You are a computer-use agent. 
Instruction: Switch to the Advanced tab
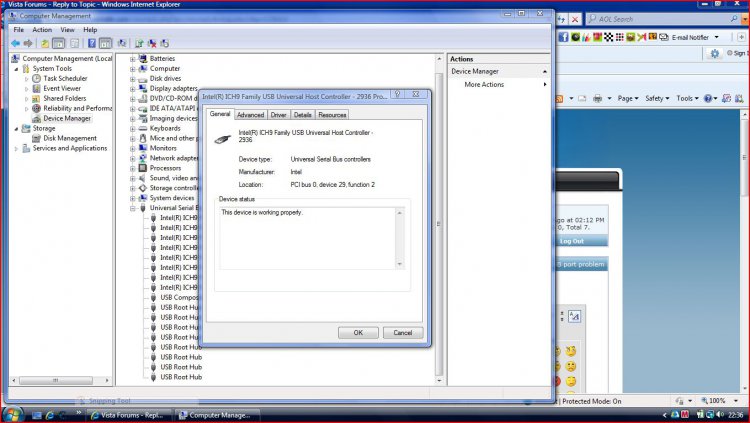251,115
